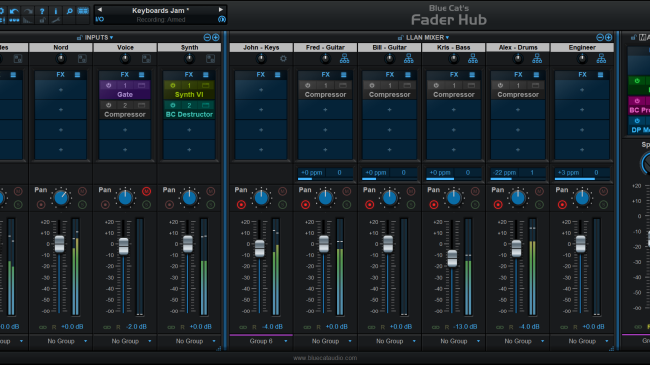Solo the Alex - Drums channel
This screenshot has height=365, width=650.
click(x=539, y=204)
